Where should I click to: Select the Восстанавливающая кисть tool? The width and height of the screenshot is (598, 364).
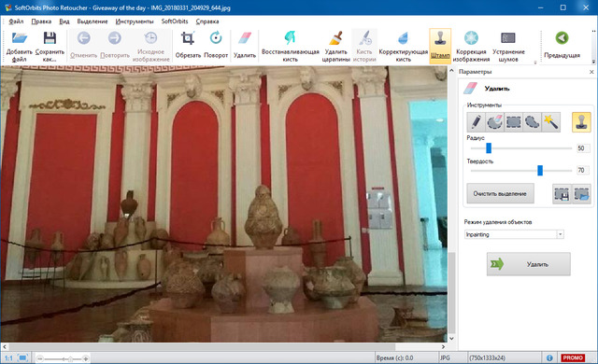(x=291, y=46)
